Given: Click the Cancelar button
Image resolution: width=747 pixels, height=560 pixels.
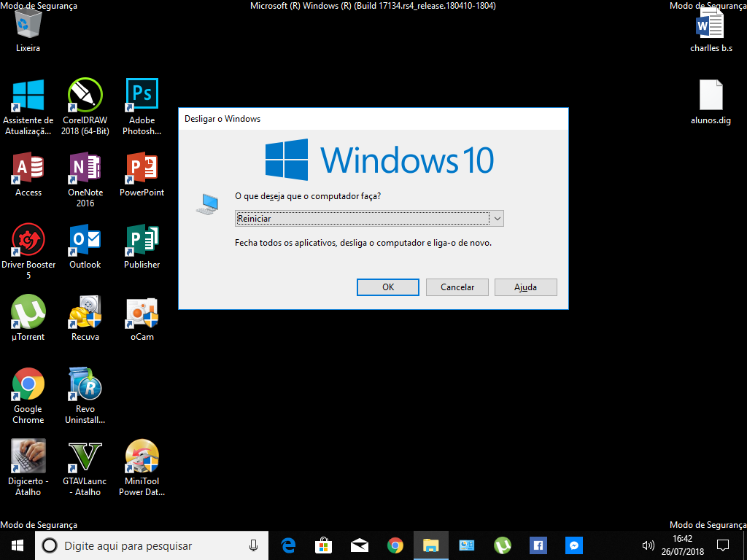Looking at the screenshot, I should 457,287.
